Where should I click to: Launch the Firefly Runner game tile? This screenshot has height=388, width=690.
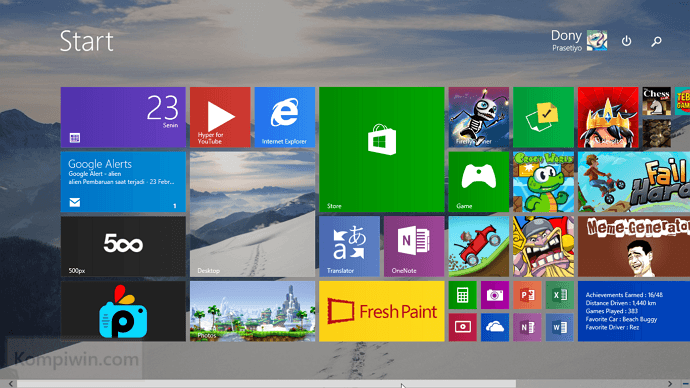click(479, 117)
